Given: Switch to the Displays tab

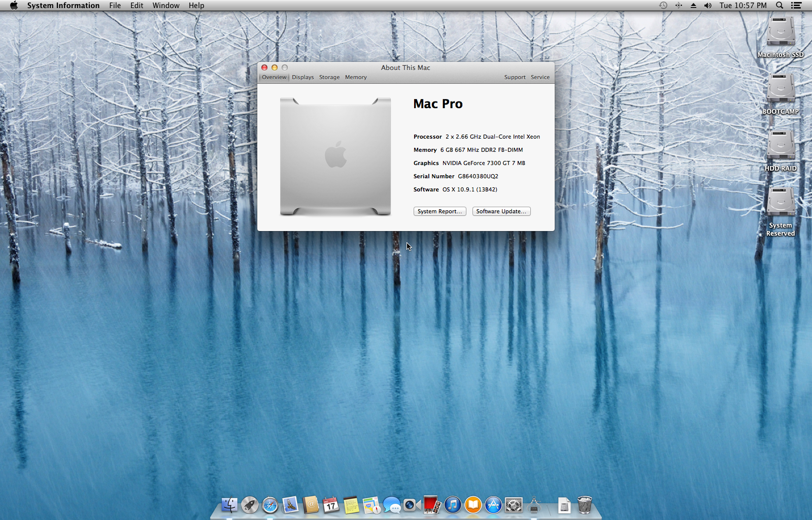Looking at the screenshot, I should pyautogui.click(x=303, y=77).
